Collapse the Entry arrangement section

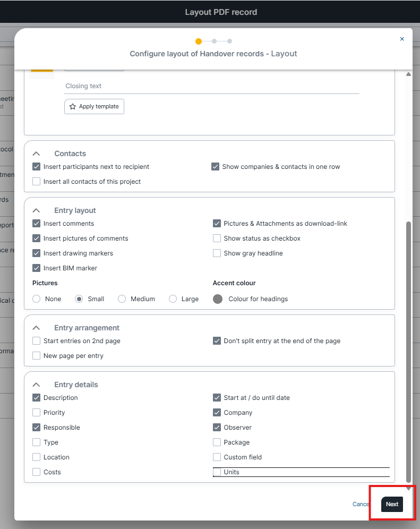click(36, 328)
